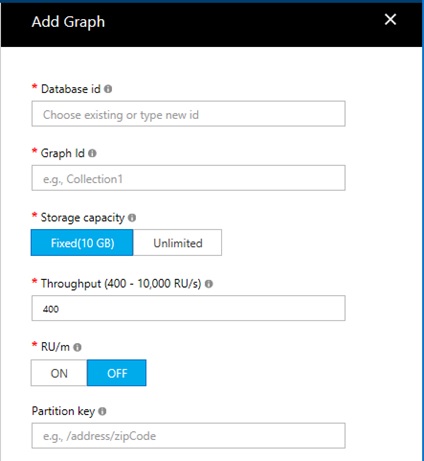The image size is (424, 461).
Task: Click the Add Graph panel title
Action: tap(68, 22)
